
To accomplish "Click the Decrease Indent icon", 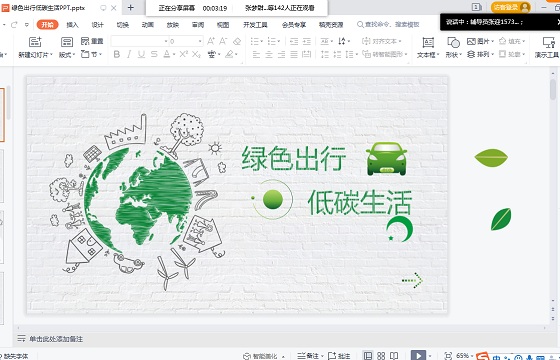I will pos(294,41).
